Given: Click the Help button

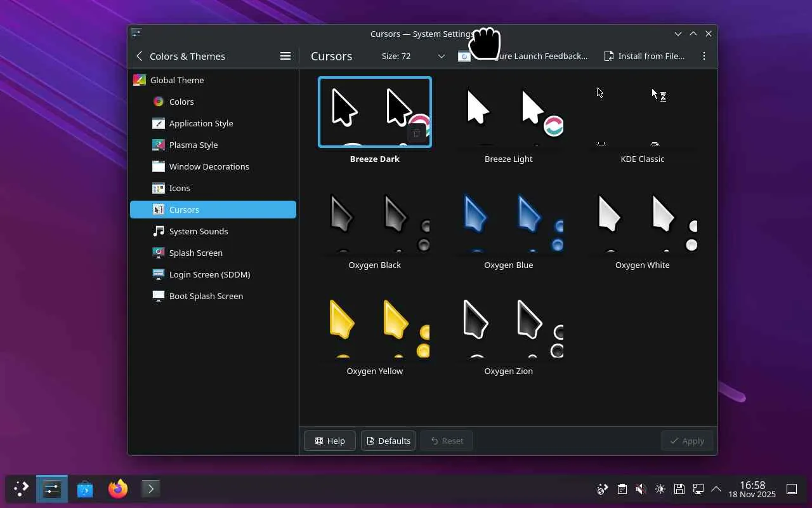Looking at the screenshot, I should tap(330, 441).
